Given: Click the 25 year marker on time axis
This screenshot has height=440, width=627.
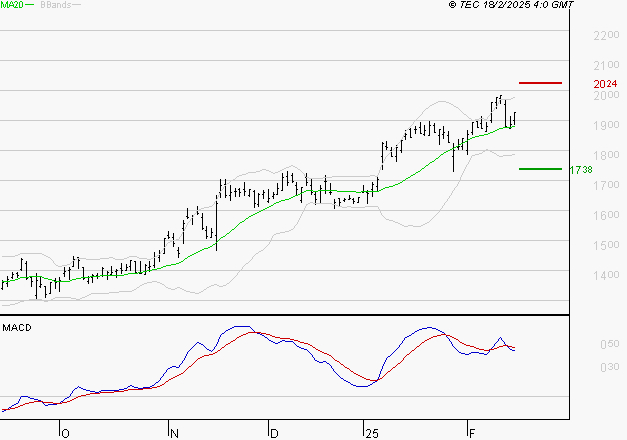Looking at the screenshot, I should tap(372, 433).
